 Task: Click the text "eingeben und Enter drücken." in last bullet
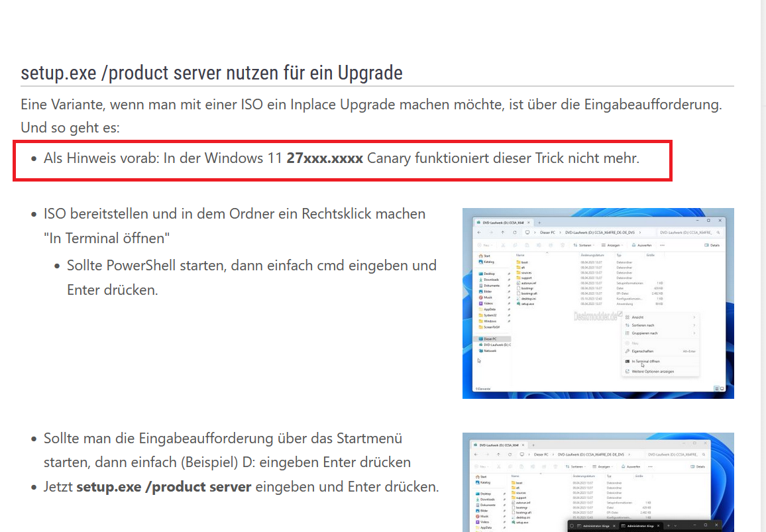pyautogui.click(x=347, y=487)
